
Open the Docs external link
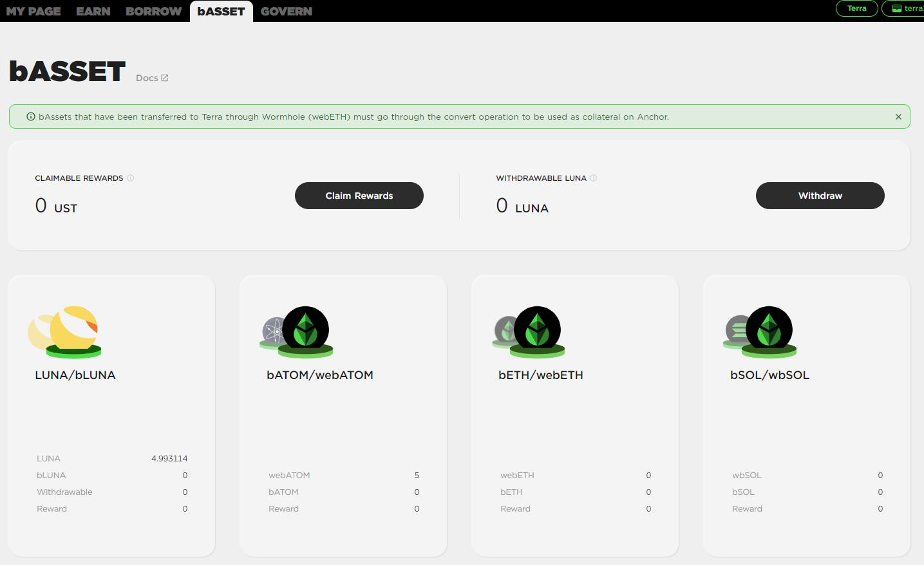click(152, 78)
